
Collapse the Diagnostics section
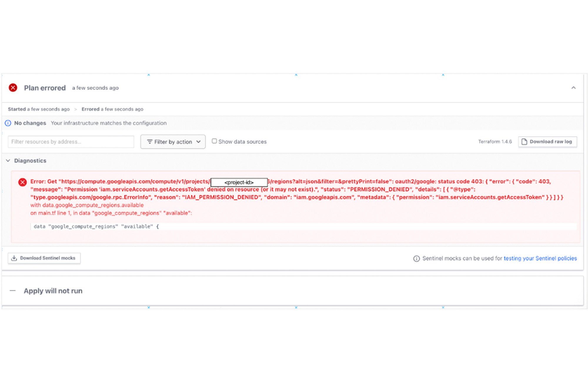[8, 161]
